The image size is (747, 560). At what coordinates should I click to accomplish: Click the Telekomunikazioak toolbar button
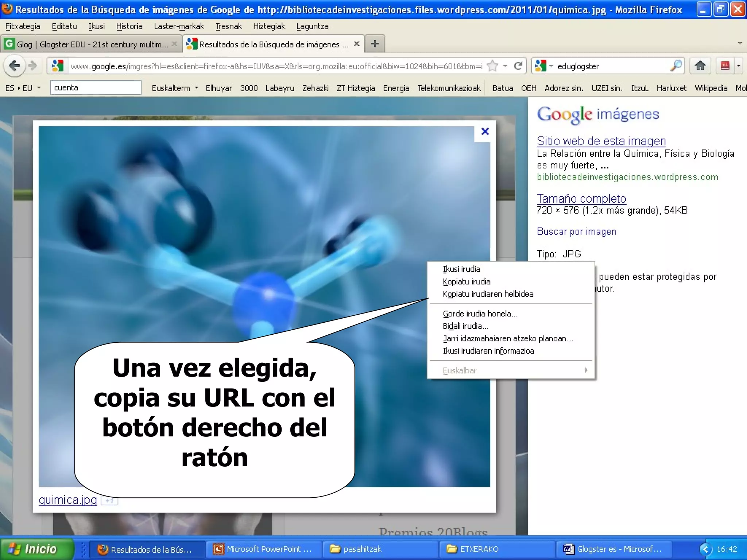point(449,88)
